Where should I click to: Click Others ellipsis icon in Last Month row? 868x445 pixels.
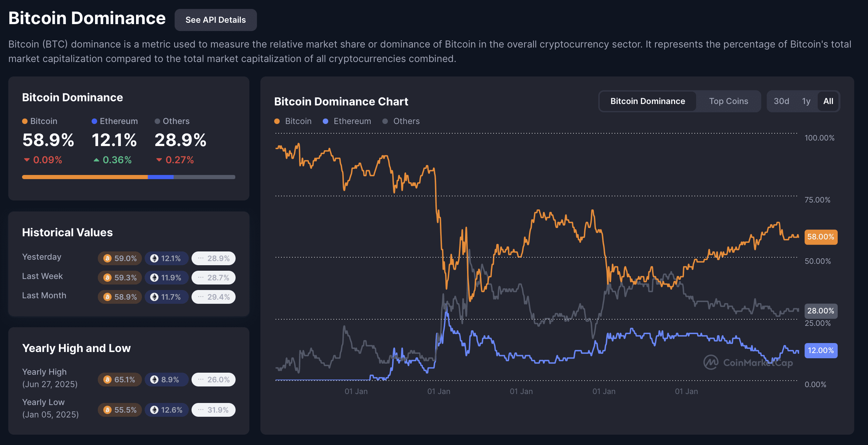tap(201, 297)
